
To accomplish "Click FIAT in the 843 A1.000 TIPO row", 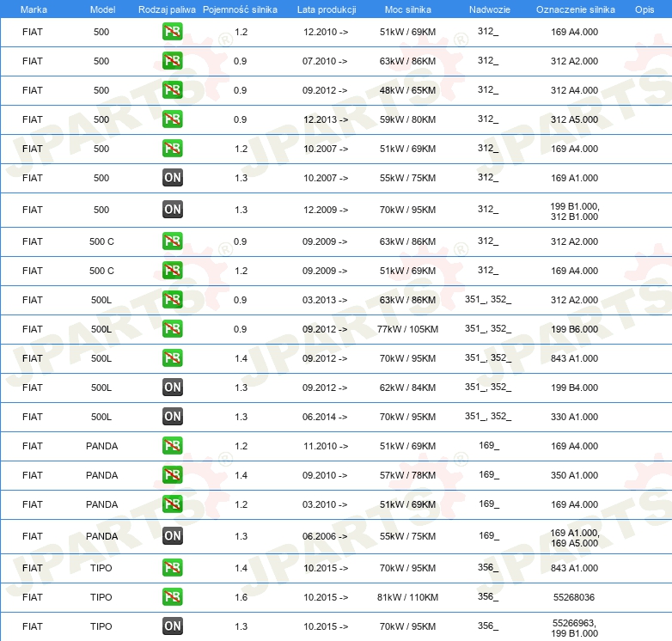I will 33,568.
